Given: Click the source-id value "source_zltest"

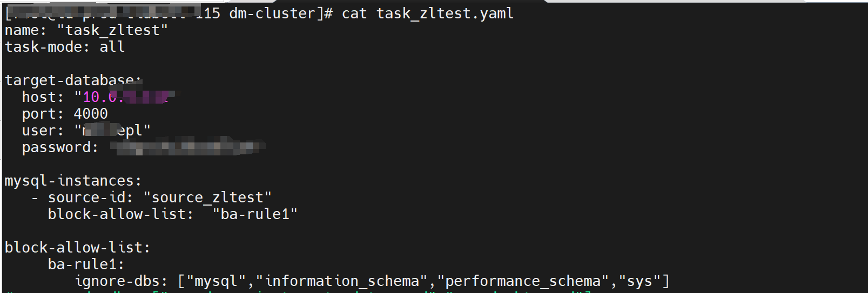Looking at the screenshot, I should point(207,197).
